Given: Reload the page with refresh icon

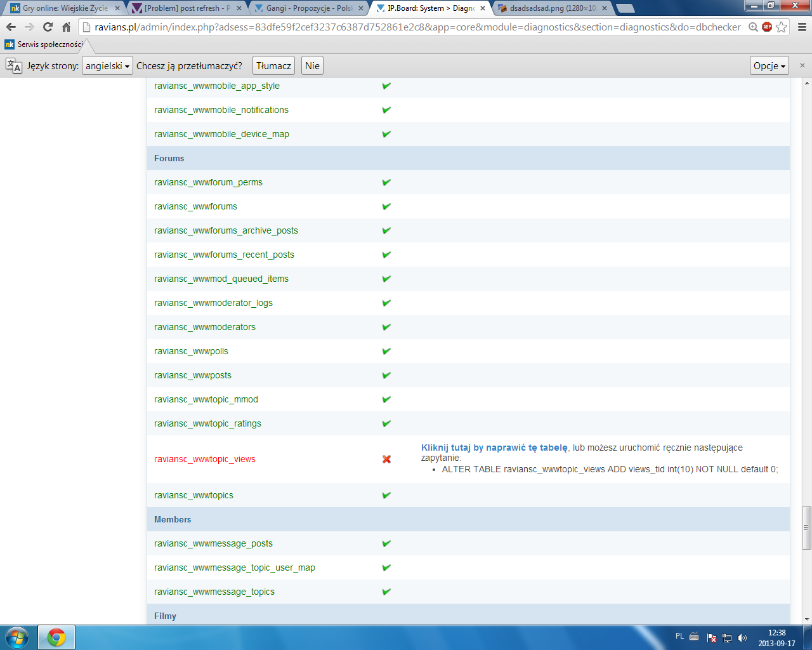Looking at the screenshot, I should [48, 27].
